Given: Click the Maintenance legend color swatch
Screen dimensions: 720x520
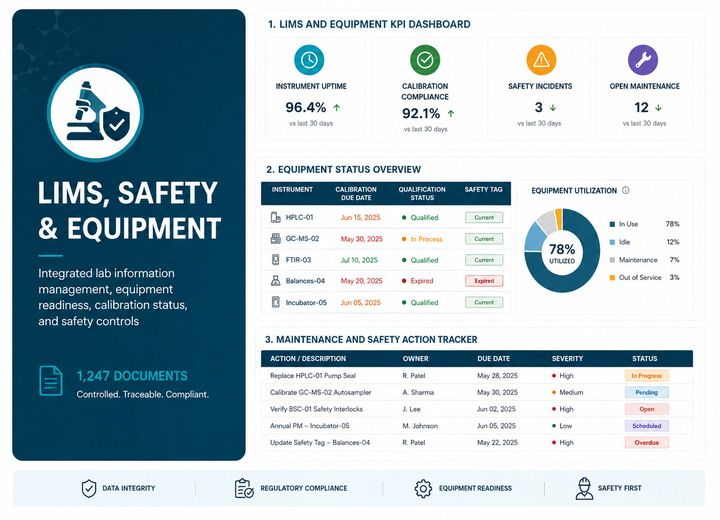Looking at the screenshot, I should (x=612, y=260).
